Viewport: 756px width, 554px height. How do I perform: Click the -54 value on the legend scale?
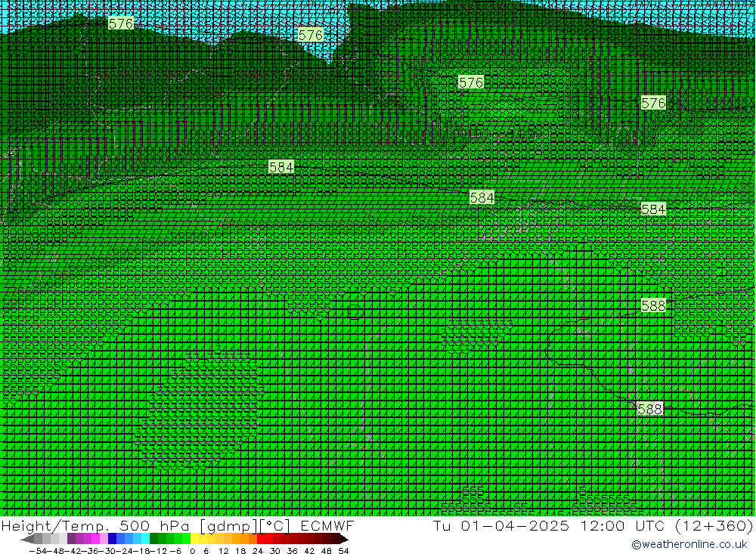(x=38, y=551)
